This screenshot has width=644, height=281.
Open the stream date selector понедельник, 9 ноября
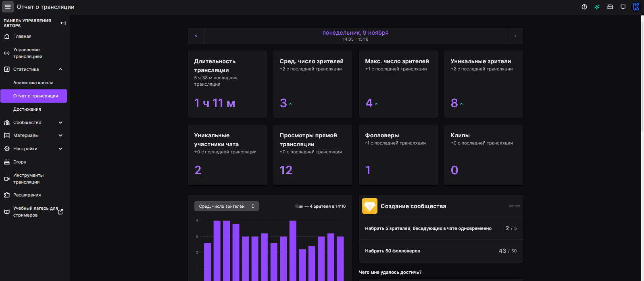point(355,36)
